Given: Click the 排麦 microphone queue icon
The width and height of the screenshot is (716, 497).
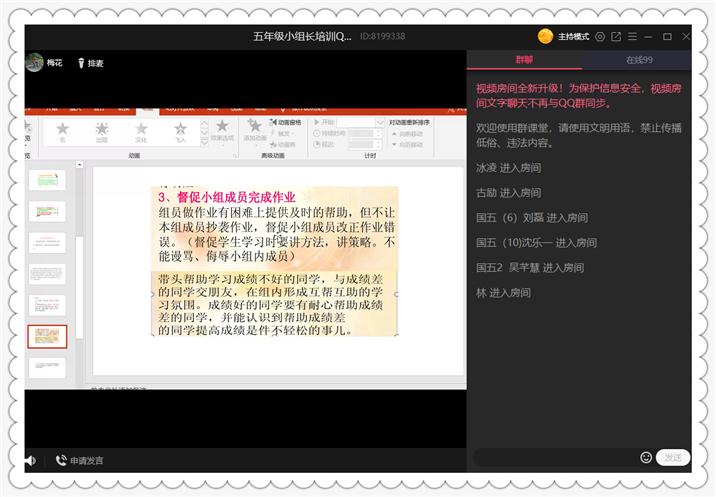Looking at the screenshot, I should coord(81,63).
